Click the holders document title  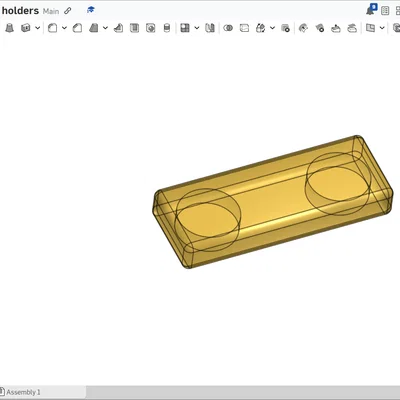(x=20, y=11)
